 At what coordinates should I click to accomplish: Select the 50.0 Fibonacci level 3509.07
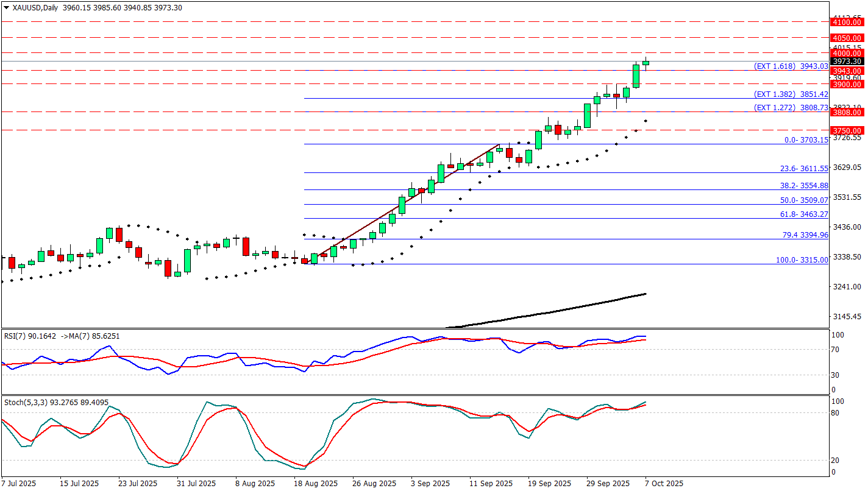point(804,200)
